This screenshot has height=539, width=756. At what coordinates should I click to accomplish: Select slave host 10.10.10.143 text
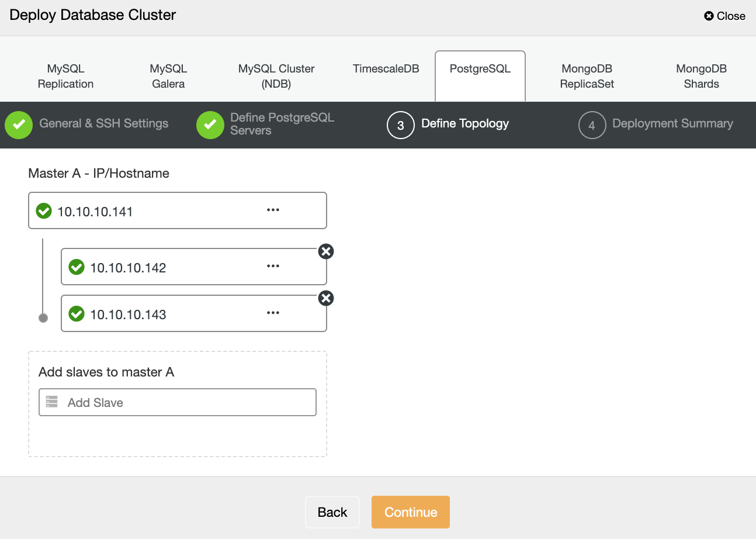(x=128, y=315)
